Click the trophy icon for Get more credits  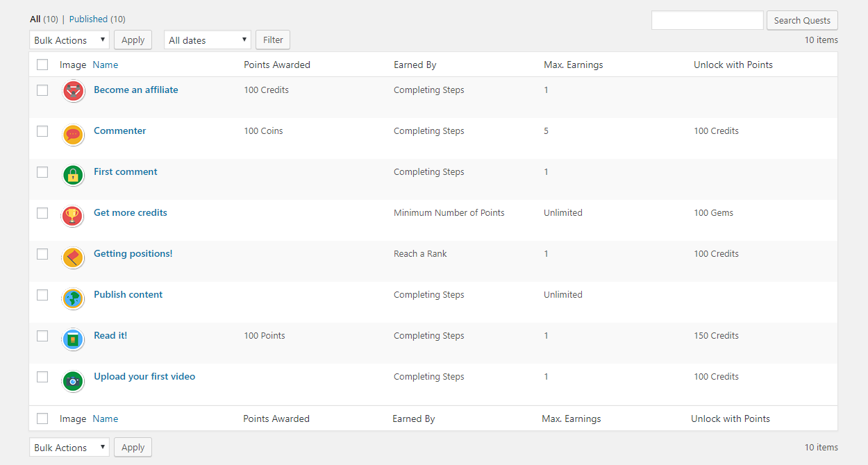73,217
